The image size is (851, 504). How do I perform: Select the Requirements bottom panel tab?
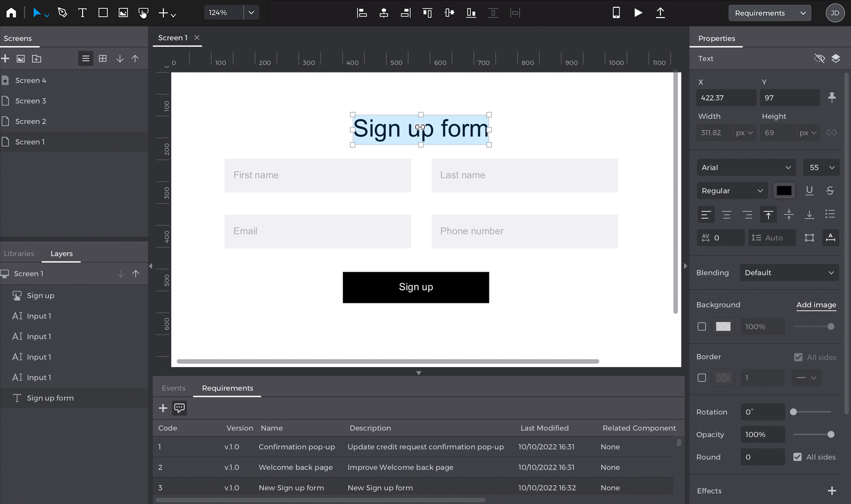click(x=227, y=388)
